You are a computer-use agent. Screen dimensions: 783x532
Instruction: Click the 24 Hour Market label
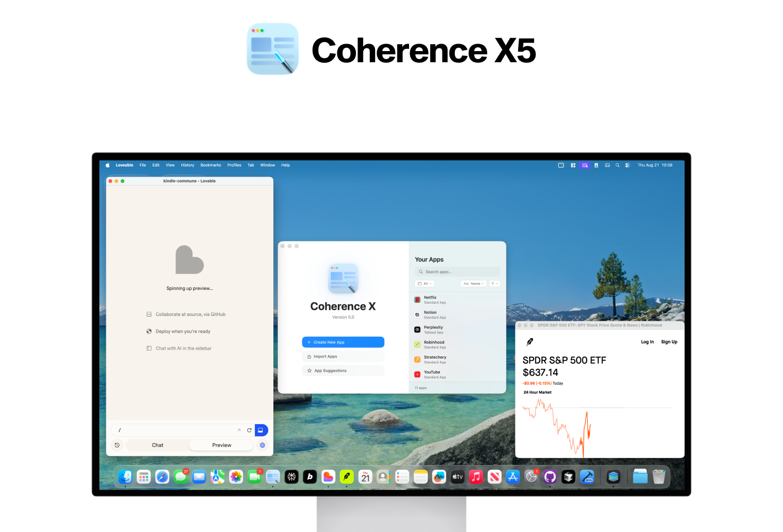point(537,393)
